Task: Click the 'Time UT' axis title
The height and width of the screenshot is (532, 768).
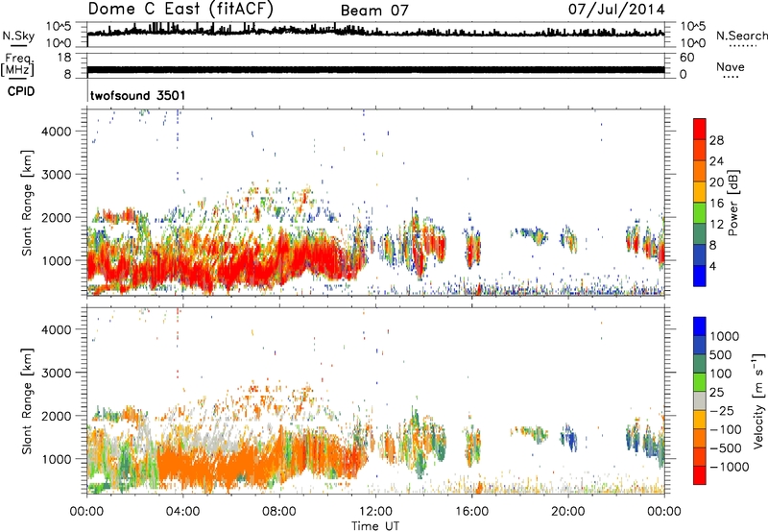Action: [x=375, y=526]
